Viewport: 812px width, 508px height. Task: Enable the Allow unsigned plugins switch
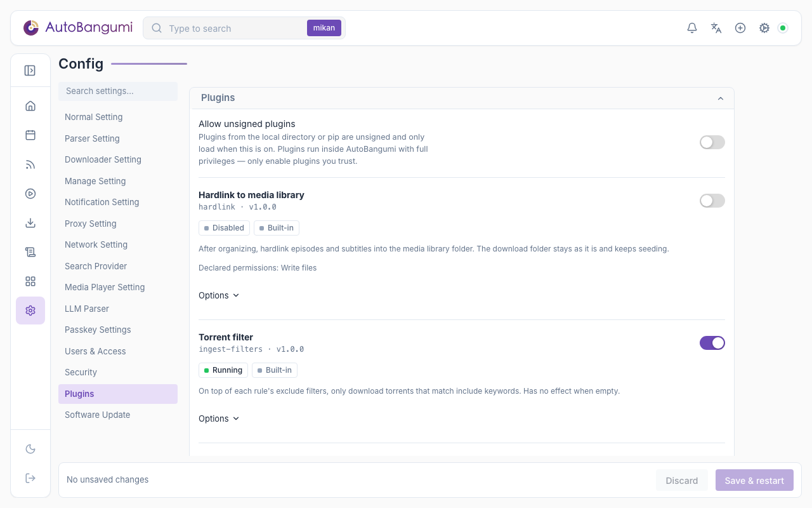click(712, 142)
